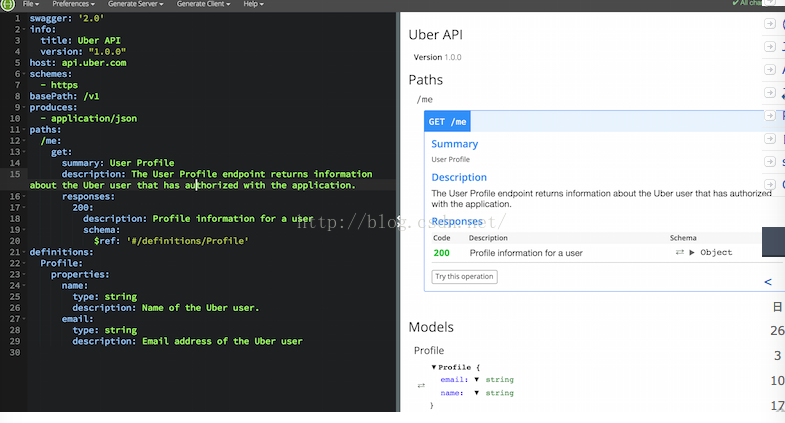Click the $ref '#/definitions/Profile' line
The image size is (785, 423).
[171, 241]
